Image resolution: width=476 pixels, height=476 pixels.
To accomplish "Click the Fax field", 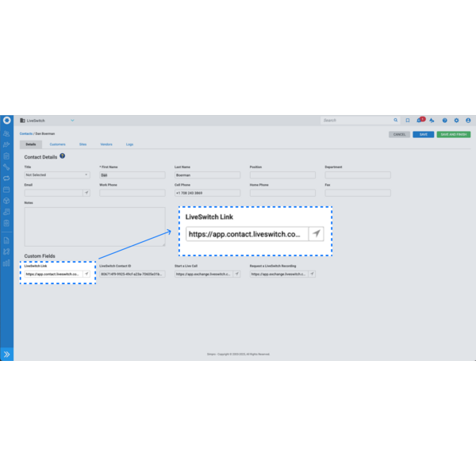I will pos(358,193).
